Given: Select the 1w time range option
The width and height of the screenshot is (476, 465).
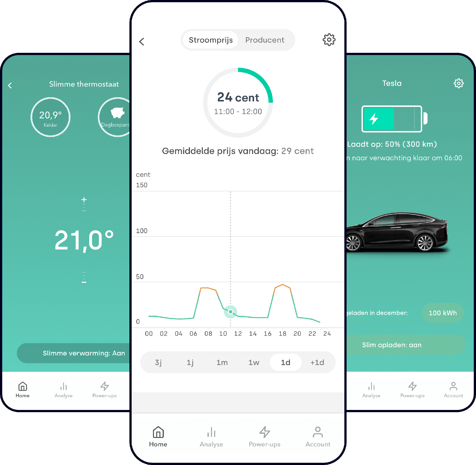Looking at the screenshot, I should [x=254, y=363].
